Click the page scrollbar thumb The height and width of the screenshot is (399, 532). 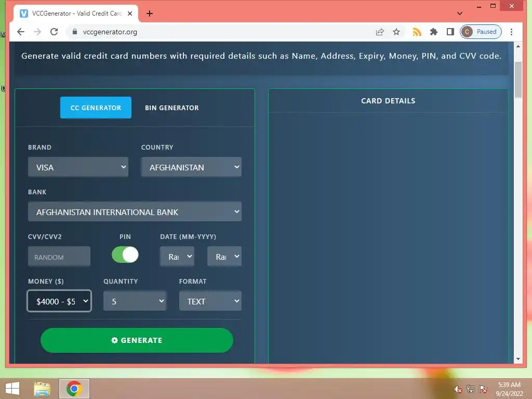(x=518, y=79)
